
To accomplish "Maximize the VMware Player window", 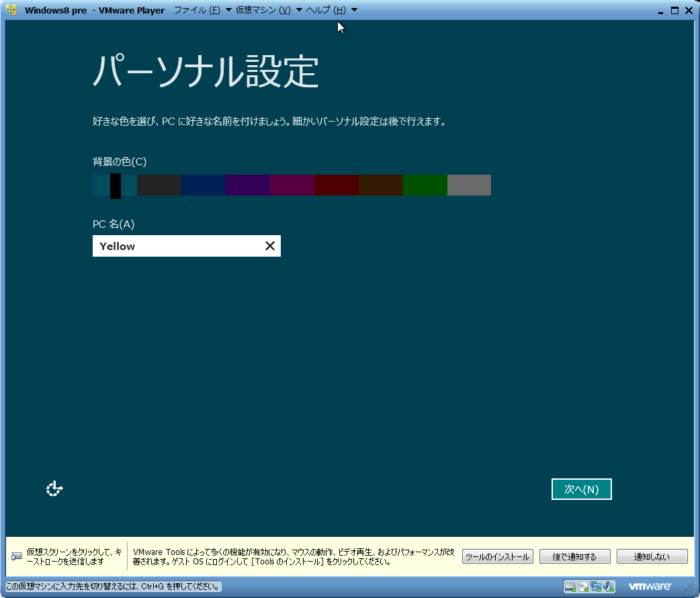I will pyautogui.click(x=674, y=10).
